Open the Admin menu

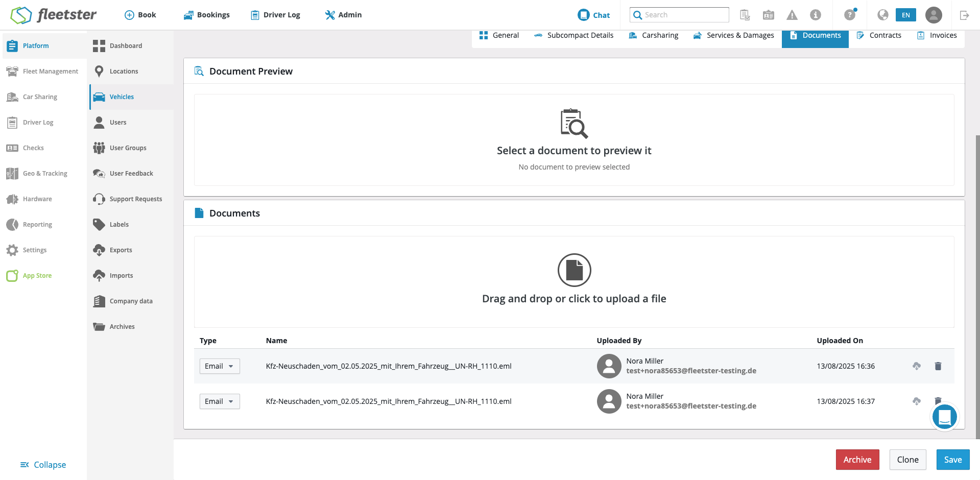[343, 15]
